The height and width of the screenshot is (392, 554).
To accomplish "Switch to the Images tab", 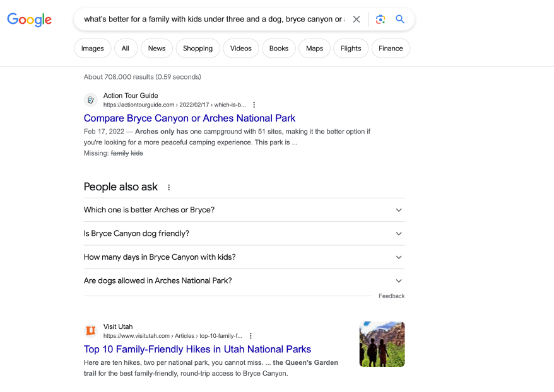I will (x=93, y=49).
